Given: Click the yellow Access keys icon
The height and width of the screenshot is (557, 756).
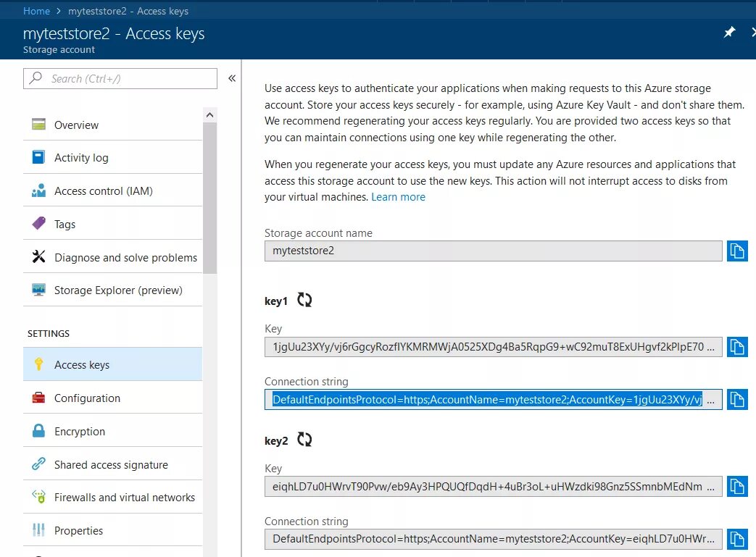Looking at the screenshot, I should [x=38, y=364].
